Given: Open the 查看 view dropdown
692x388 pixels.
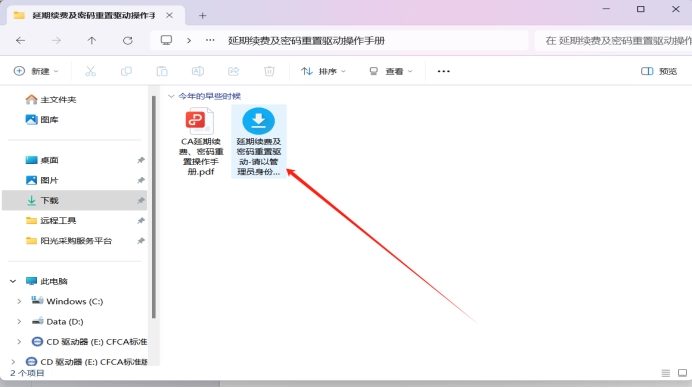Looking at the screenshot, I should coord(391,71).
